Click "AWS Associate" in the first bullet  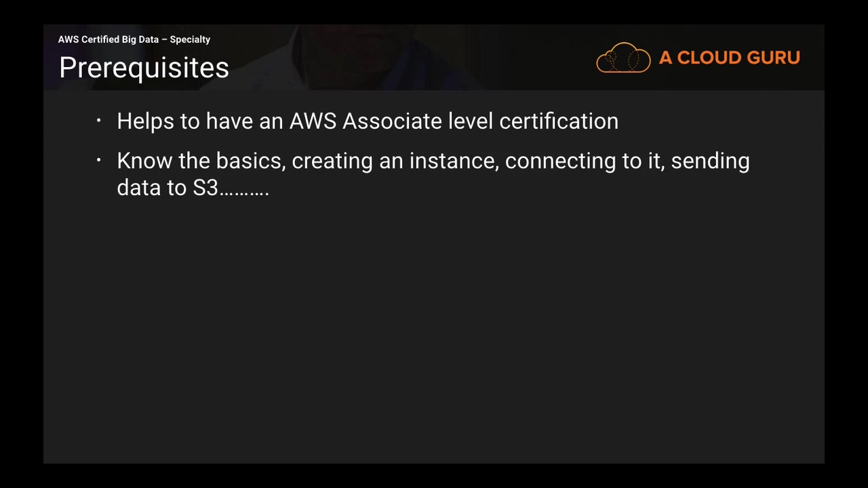coord(366,121)
